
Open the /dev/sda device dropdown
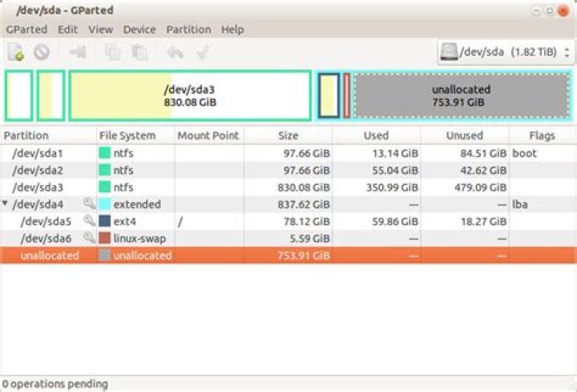(505, 52)
